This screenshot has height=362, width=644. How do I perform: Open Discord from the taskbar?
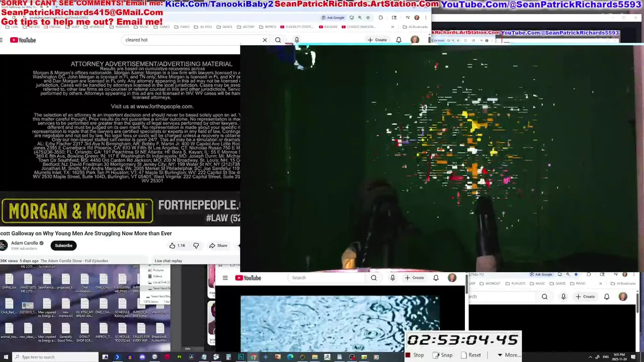click(x=142, y=357)
